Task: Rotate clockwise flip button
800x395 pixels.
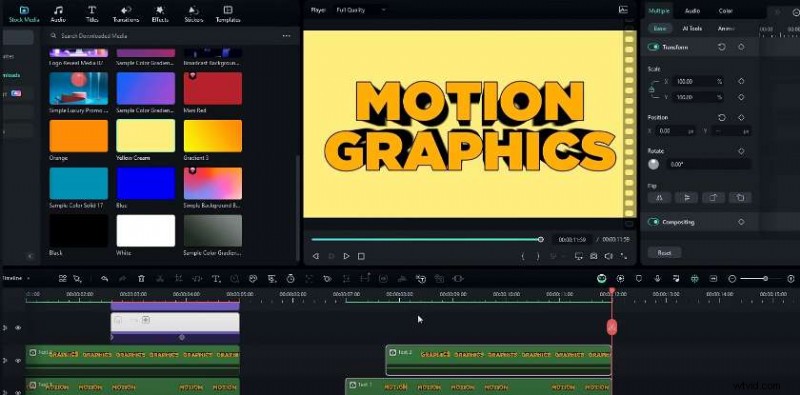Action: tap(713, 198)
